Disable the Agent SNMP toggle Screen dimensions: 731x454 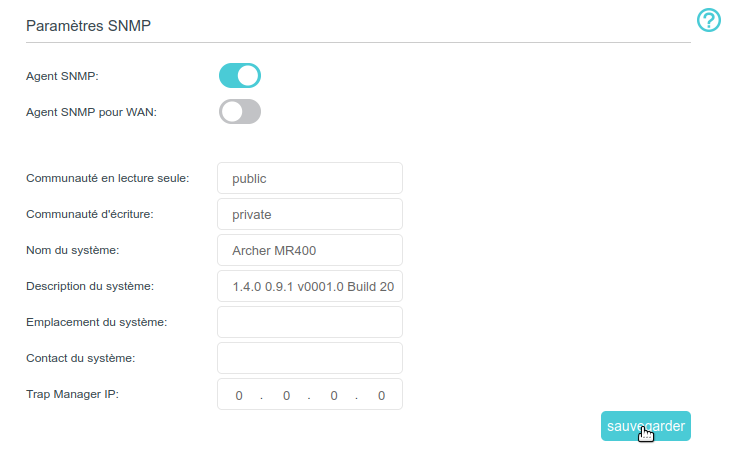(x=240, y=76)
